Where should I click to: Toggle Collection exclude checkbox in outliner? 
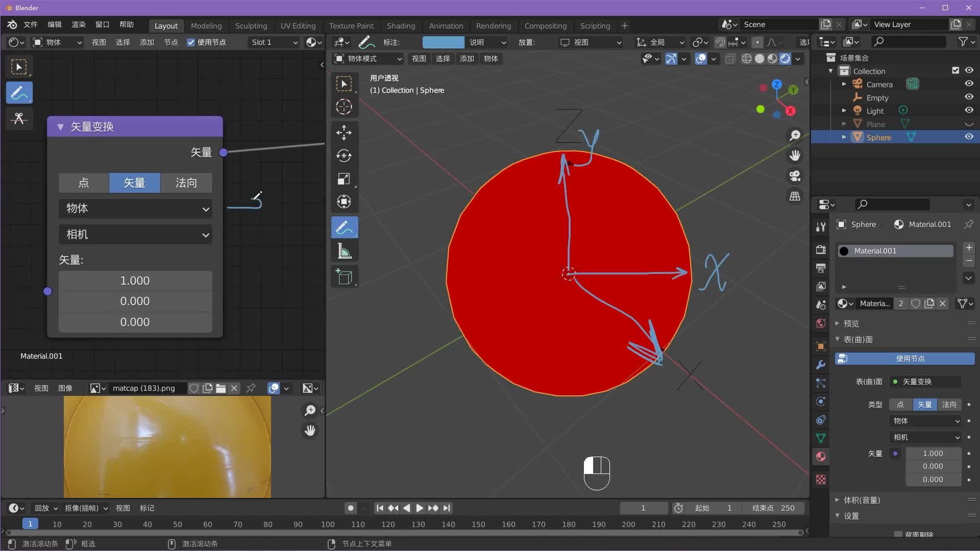point(955,70)
